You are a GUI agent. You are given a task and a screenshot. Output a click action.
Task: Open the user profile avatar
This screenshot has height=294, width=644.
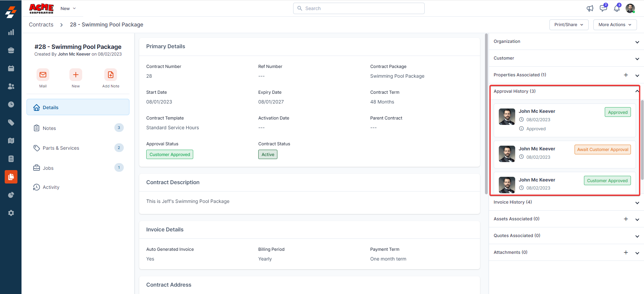coord(630,8)
